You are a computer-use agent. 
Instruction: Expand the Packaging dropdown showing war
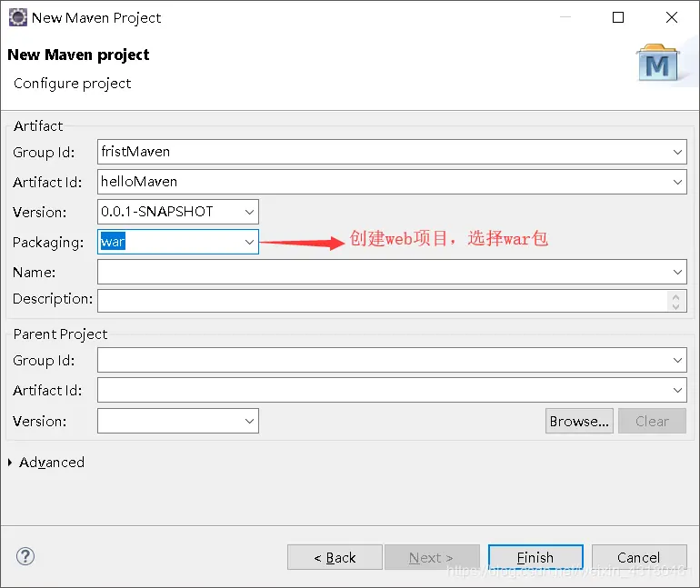tap(249, 242)
